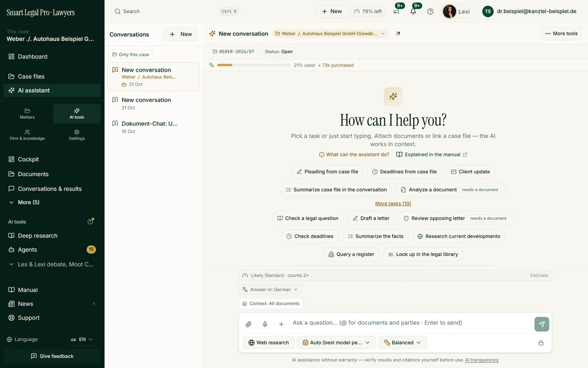Toggle Only this case filter
This screenshot has height=368, width=588.
pyautogui.click(x=130, y=54)
